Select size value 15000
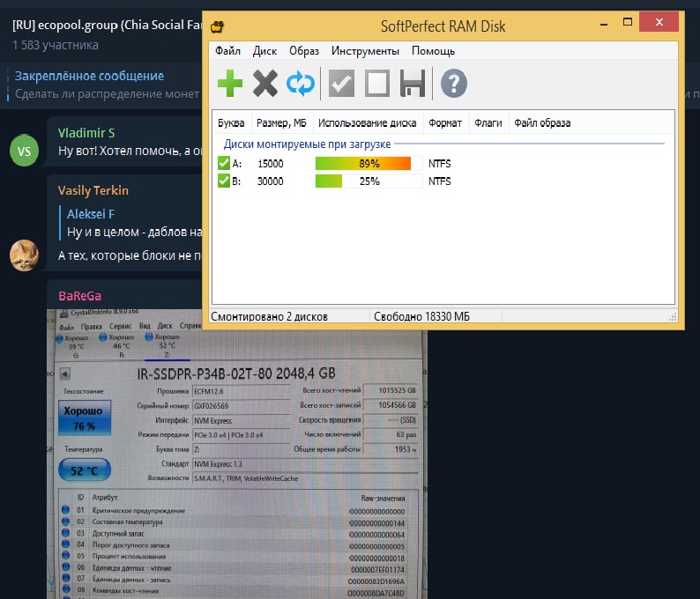 [x=270, y=164]
